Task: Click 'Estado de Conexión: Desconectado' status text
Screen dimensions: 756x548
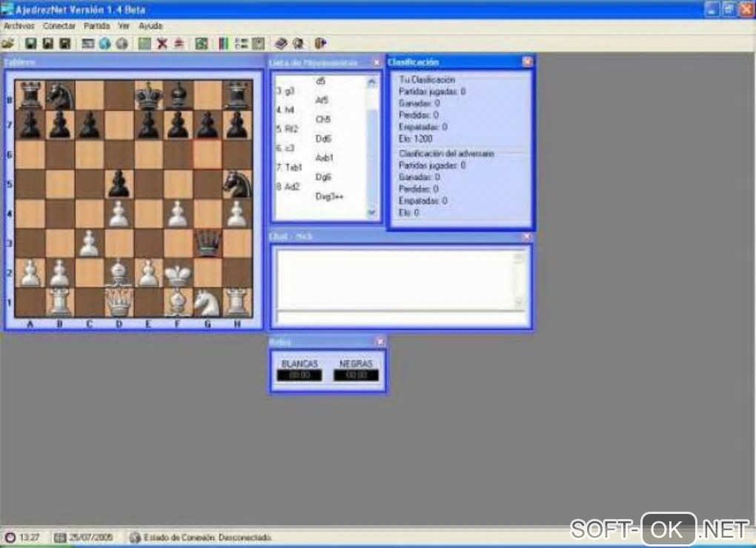Action: pyautogui.click(x=208, y=538)
